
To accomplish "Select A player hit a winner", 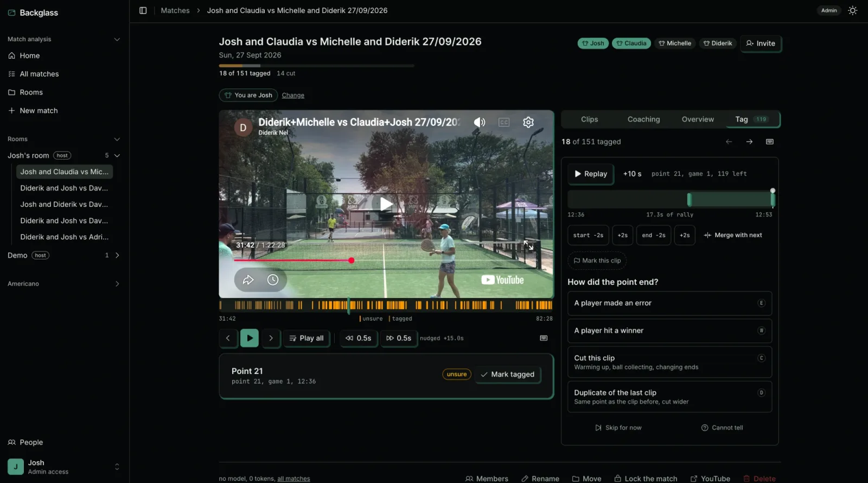I will point(669,331).
